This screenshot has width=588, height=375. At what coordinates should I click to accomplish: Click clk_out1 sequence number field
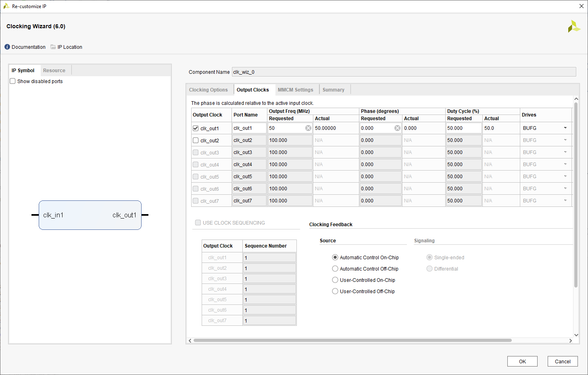pos(269,258)
